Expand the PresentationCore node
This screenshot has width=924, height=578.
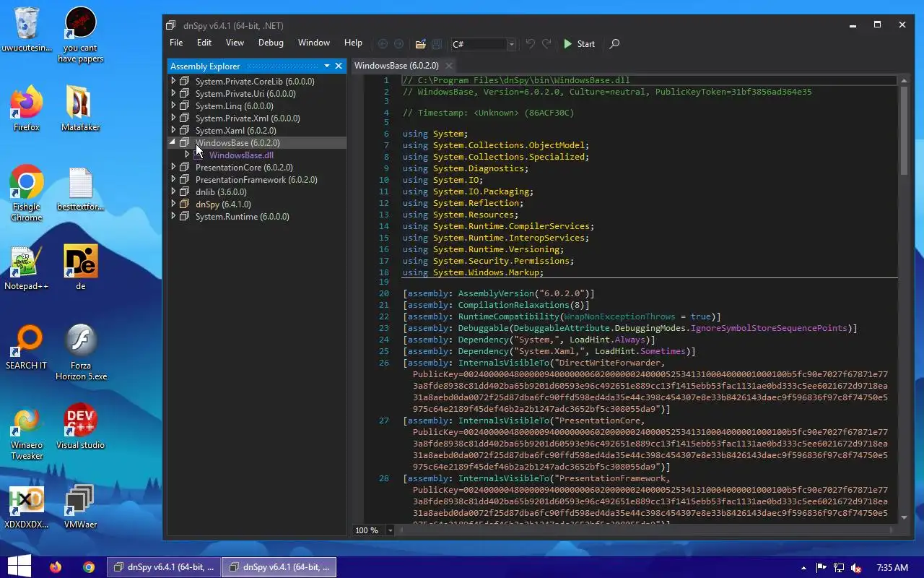[173, 167]
